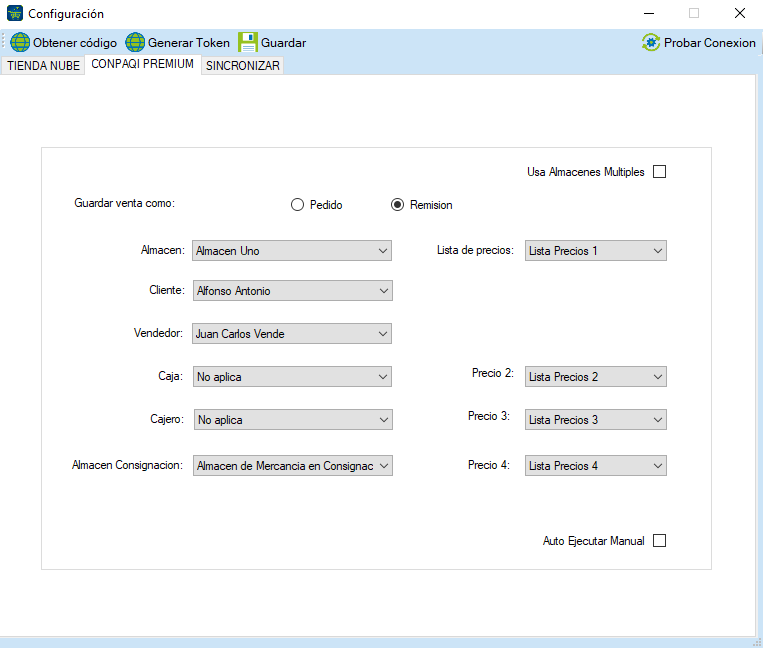763x648 pixels.
Task: Open the Lista de precios dropdown
Action: 596,251
